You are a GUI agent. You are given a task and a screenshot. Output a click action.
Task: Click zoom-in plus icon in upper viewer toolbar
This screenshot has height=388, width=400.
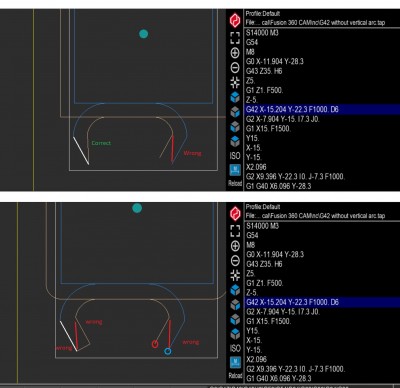pos(235,53)
